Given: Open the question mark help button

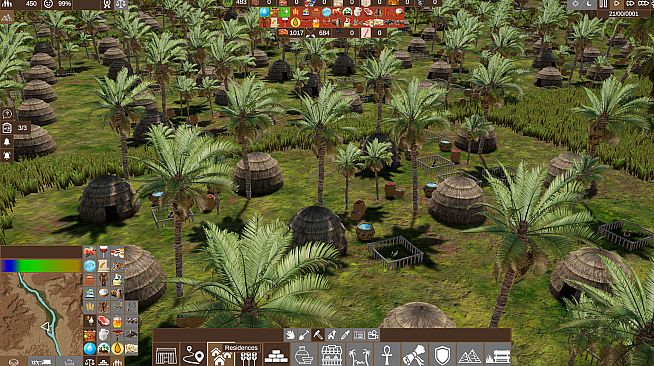Looking at the screenshot, I should 7,113.
